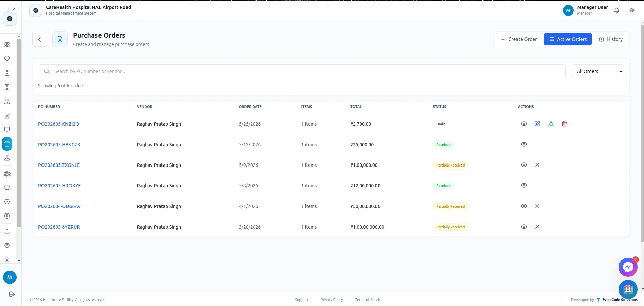View the PO202603-6YZRUR order with eye icon
Viewport: 644px width, 306px height.
coord(524,227)
